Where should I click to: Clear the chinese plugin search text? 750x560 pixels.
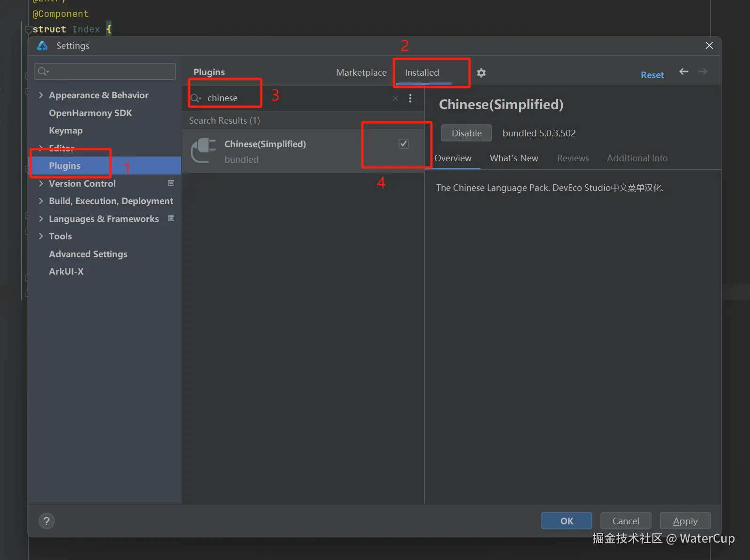pos(395,98)
